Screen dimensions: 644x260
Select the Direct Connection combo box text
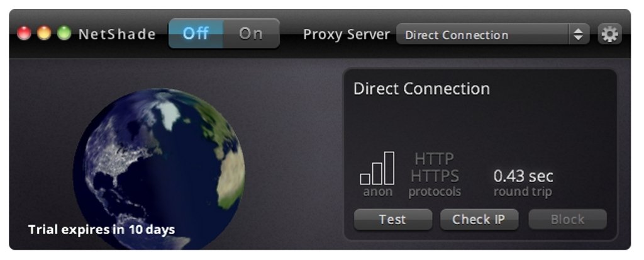click(x=457, y=35)
